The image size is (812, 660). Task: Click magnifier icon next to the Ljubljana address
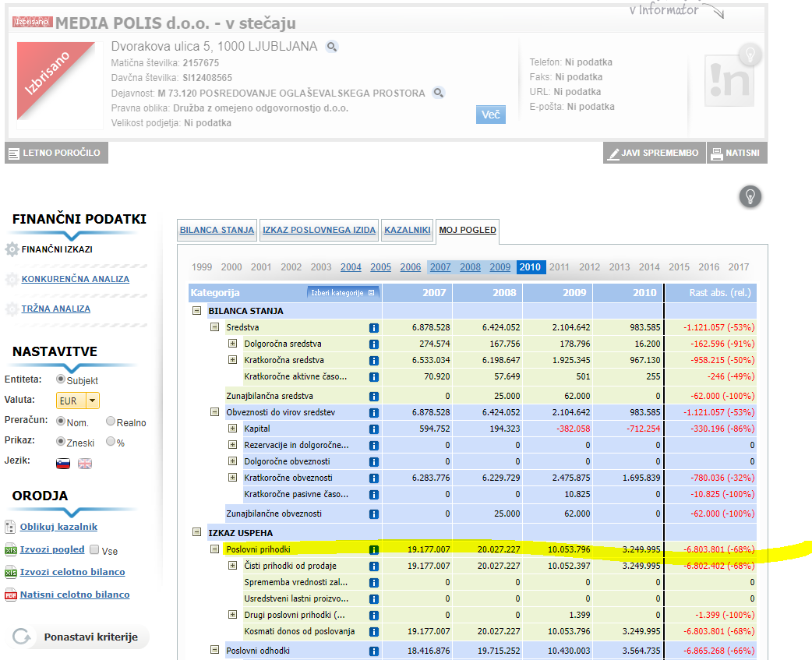[x=332, y=47]
